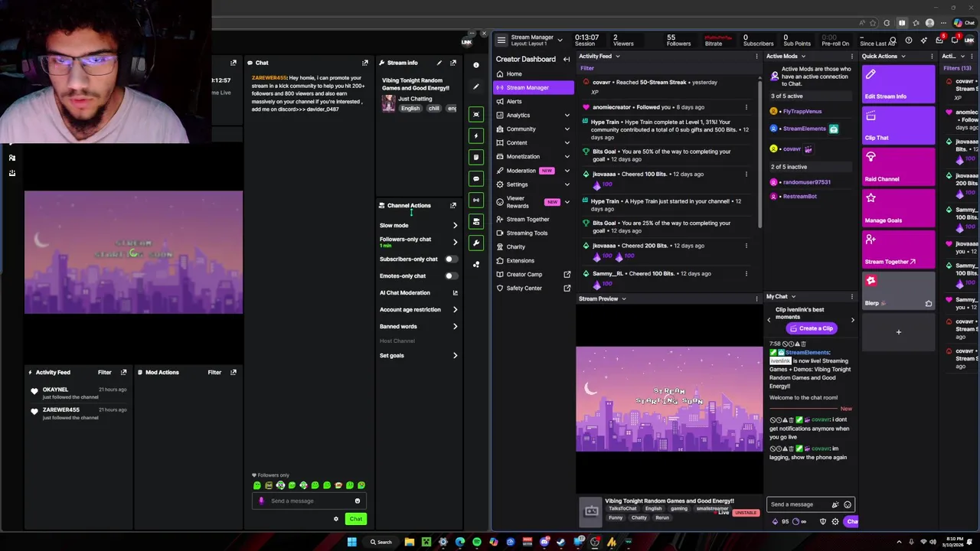Image resolution: width=980 pixels, height=551 pixels.
Task: Open the Twitch help icon
Action: click(909, 41)
